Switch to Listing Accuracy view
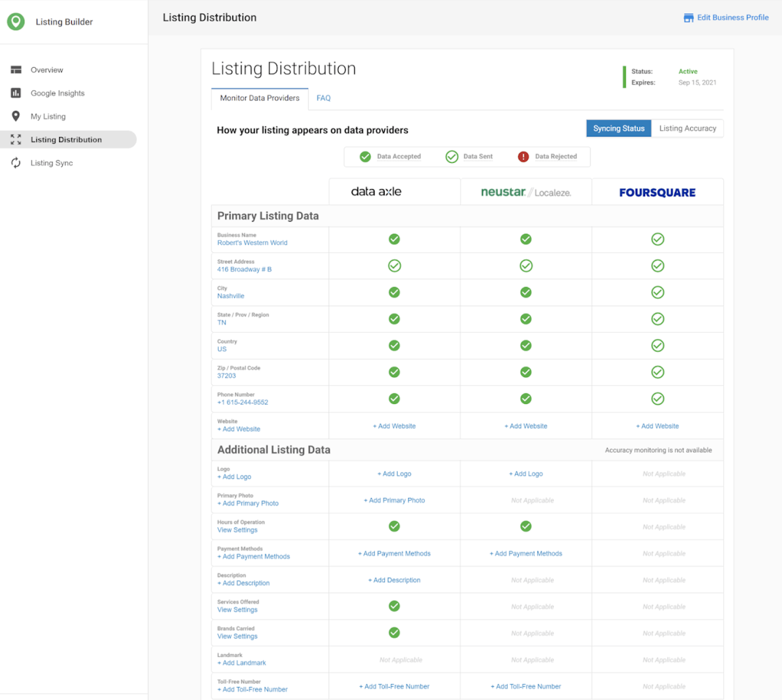782x700 pixels. point(688,128)
